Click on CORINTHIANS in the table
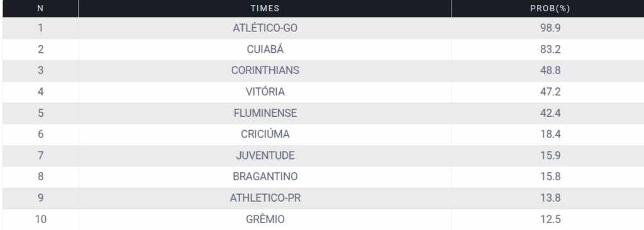 (265, 70)
